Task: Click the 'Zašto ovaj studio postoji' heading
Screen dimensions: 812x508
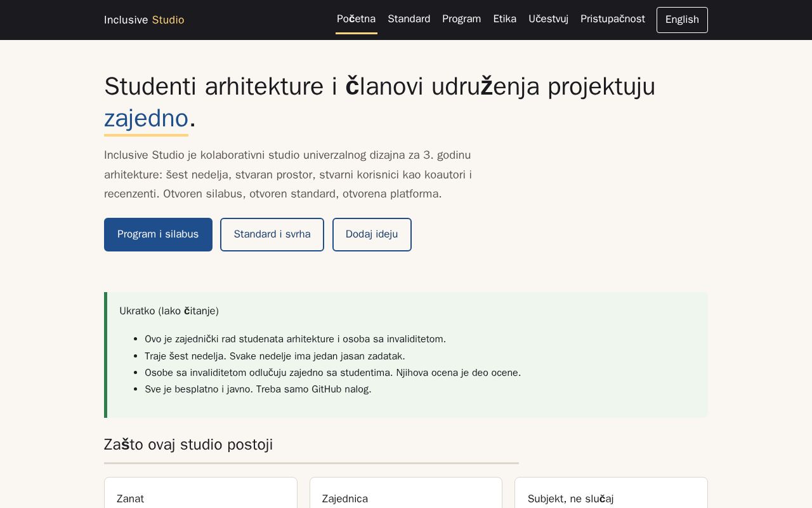Action: [188, 444]
